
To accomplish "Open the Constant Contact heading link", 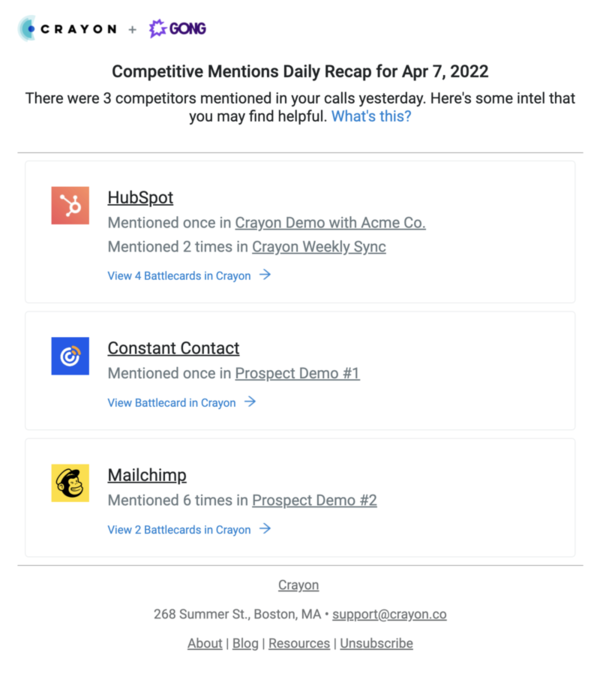I will pos(173,349).
